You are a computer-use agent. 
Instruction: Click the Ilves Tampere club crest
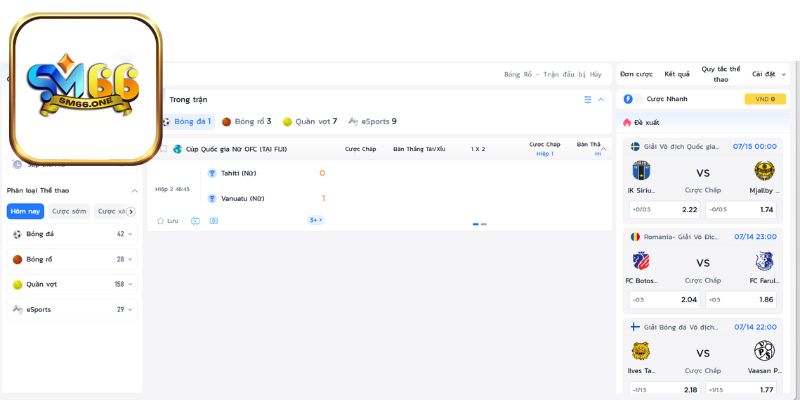641,351
